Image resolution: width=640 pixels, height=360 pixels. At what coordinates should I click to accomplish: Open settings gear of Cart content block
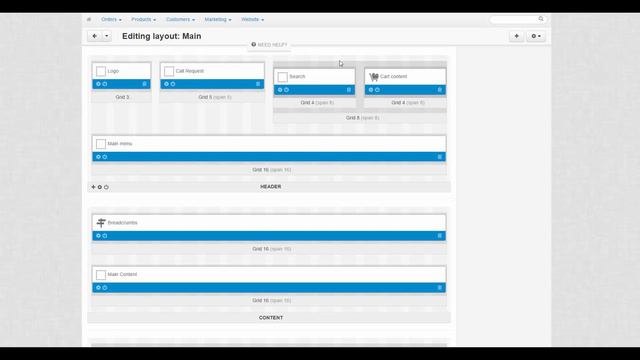[x=371, y=90]
